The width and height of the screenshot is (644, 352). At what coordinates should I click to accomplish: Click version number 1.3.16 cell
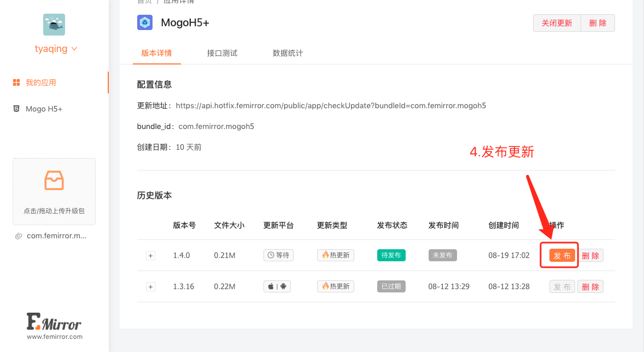coord(184,287)
